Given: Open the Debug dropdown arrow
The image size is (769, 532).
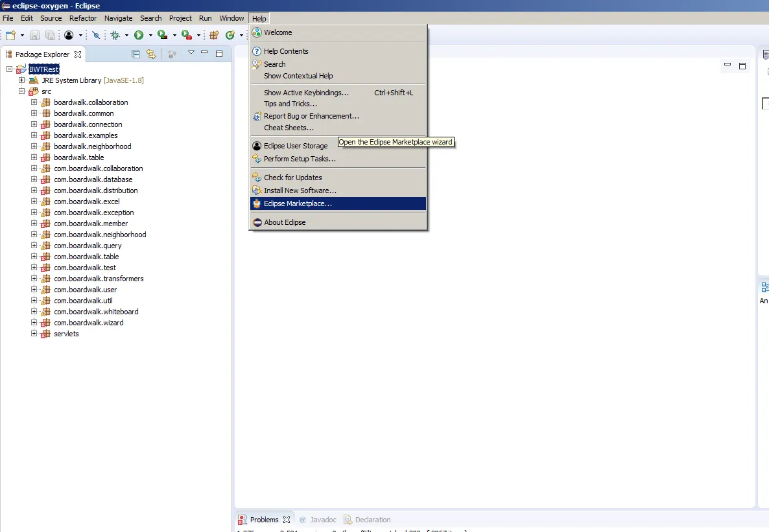Looking at the screenshot, I should point(126,35).
